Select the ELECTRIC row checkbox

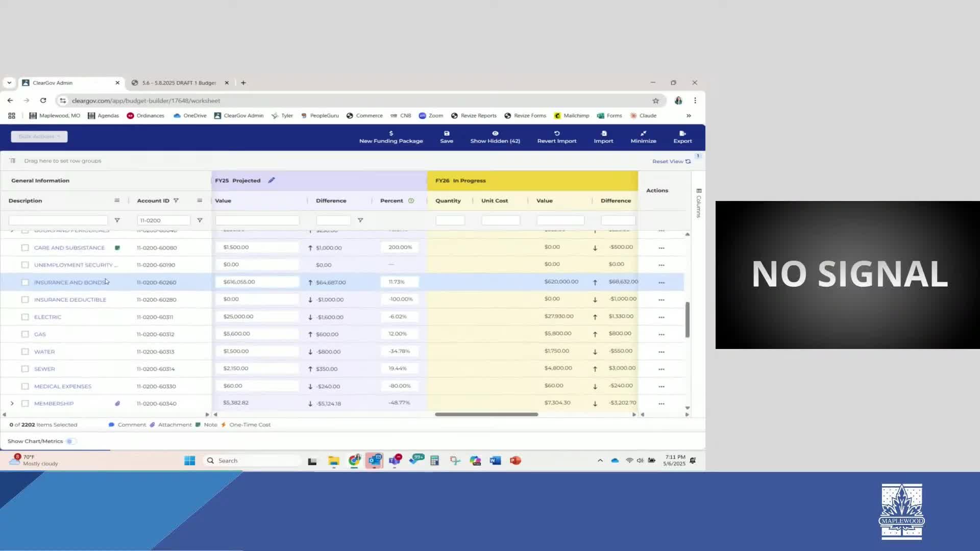(25, 317)
